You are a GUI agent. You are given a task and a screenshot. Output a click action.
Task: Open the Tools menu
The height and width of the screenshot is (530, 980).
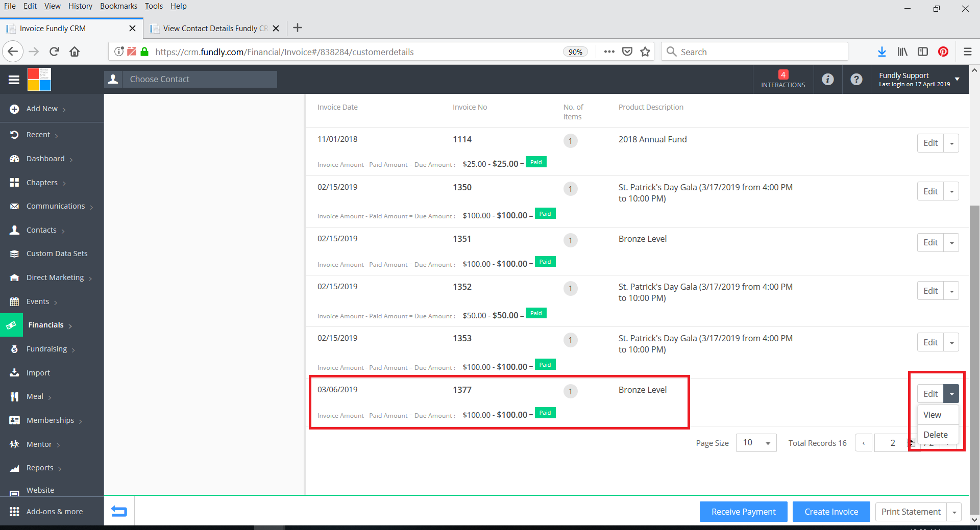point(154,6)
